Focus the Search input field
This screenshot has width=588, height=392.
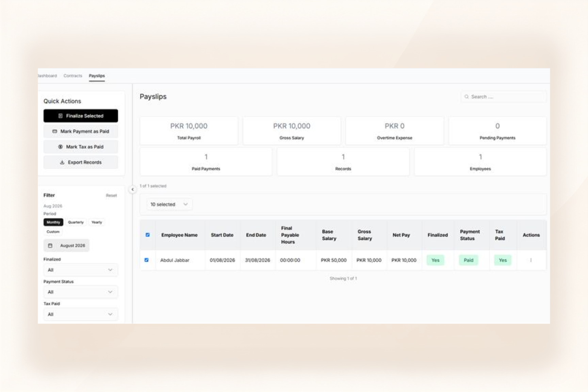click(x=504, y=97)
